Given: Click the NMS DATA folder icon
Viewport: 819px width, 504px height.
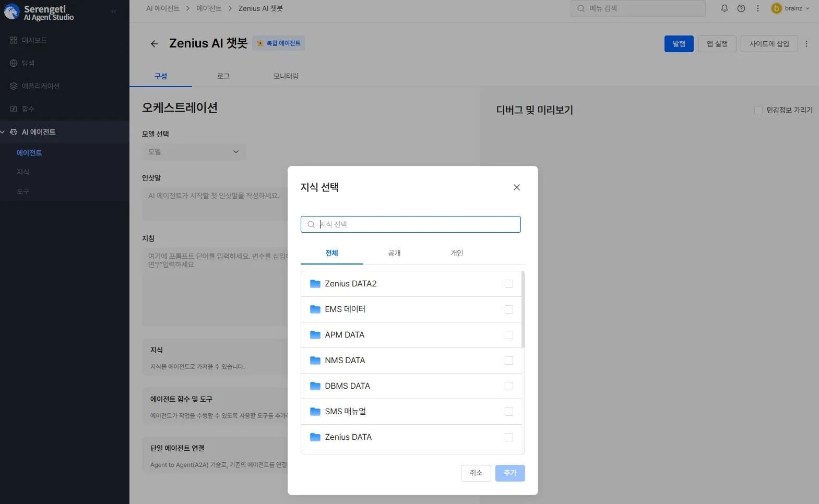Looking at the screenshot, I should click(315, 361).
